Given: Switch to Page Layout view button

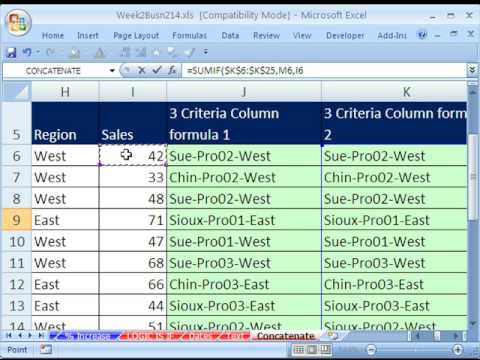Looking at the screenshot, I should (x=312, y=349).
